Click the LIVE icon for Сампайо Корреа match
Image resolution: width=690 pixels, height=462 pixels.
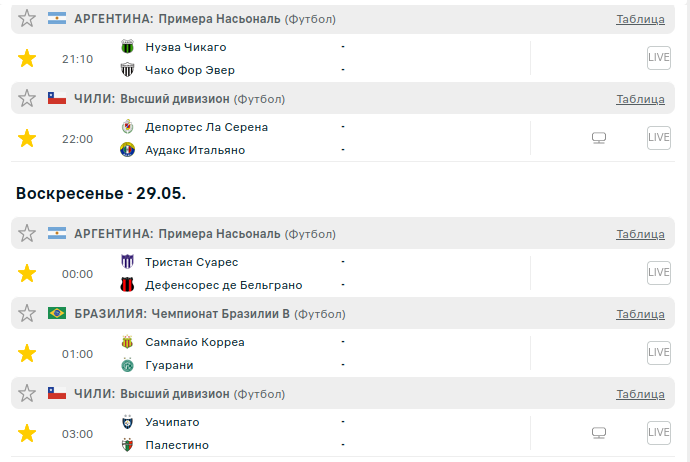[658, 353]
